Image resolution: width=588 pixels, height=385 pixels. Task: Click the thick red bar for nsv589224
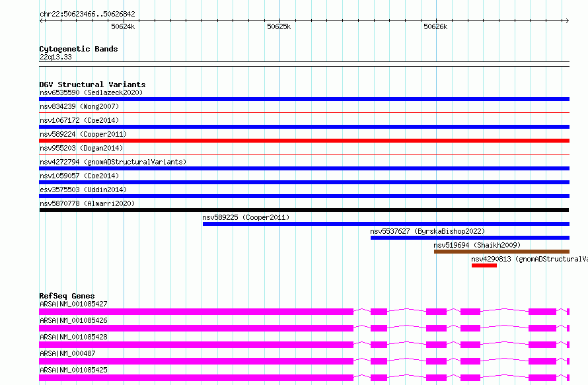coord(304,141)
